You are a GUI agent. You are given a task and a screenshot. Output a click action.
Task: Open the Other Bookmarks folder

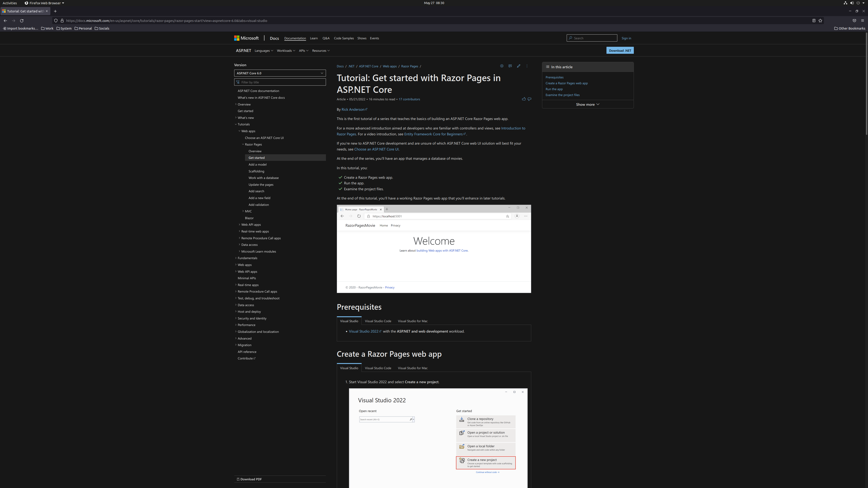coord(849,28)
